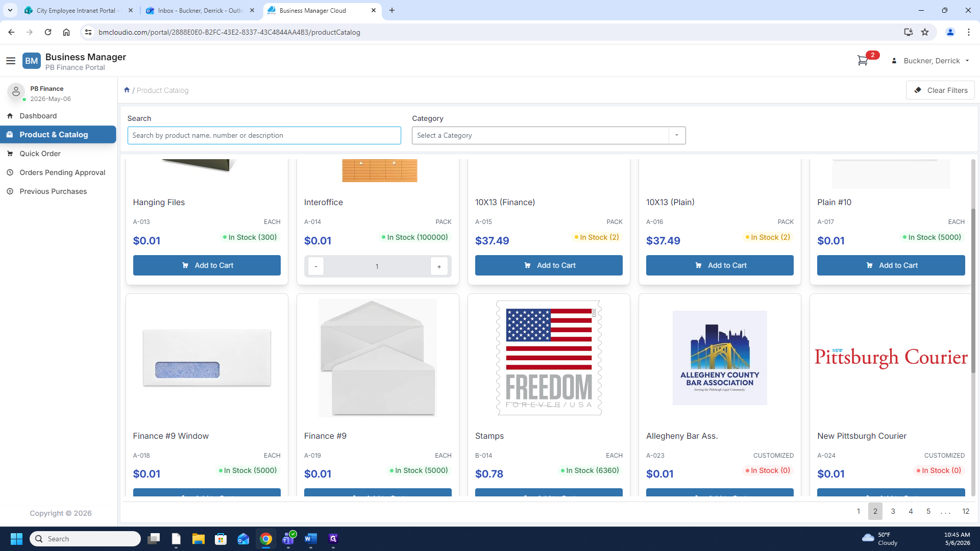Screen dimensions: 980x551
Task: Open the Chrome profile icon
Action: click(950, 32)
